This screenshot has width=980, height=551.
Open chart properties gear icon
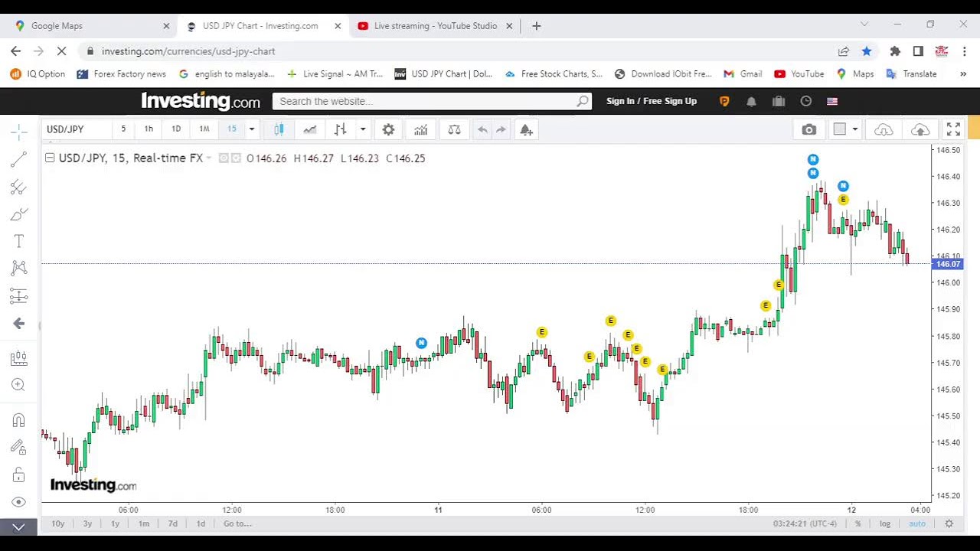point(388,129)
